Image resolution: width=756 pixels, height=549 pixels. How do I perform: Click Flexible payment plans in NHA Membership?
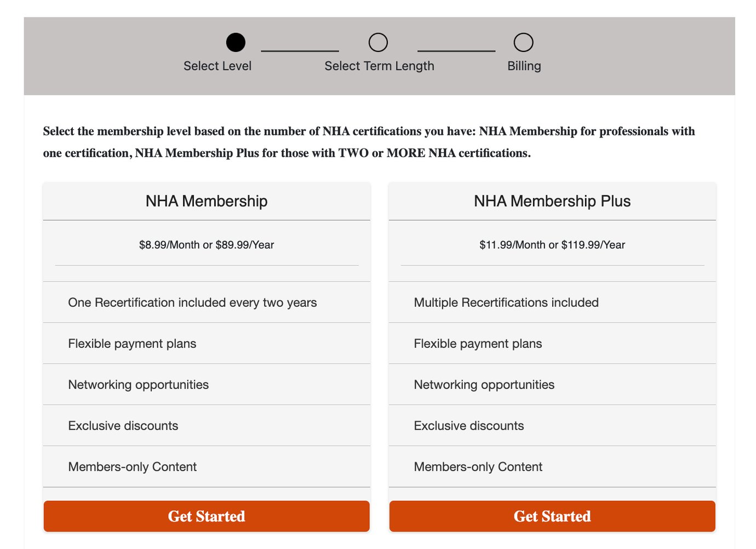coord(132,344)
